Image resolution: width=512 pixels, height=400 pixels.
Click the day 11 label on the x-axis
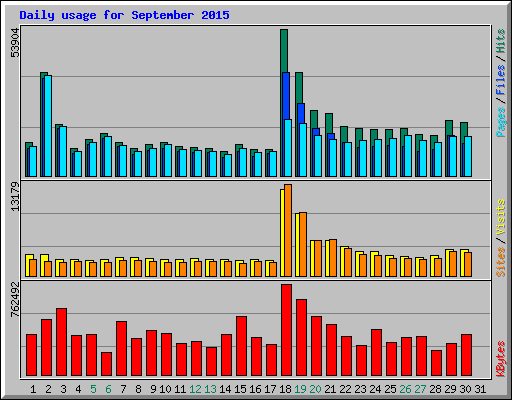pyautogui.click(x=180, y=389)
